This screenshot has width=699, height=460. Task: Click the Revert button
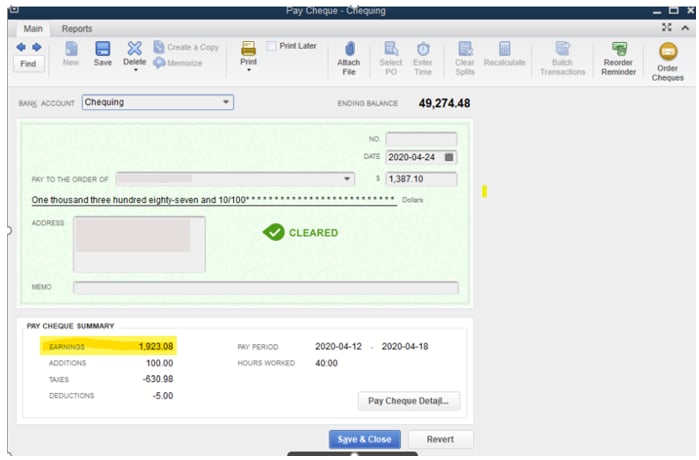(x=440, y=439)
